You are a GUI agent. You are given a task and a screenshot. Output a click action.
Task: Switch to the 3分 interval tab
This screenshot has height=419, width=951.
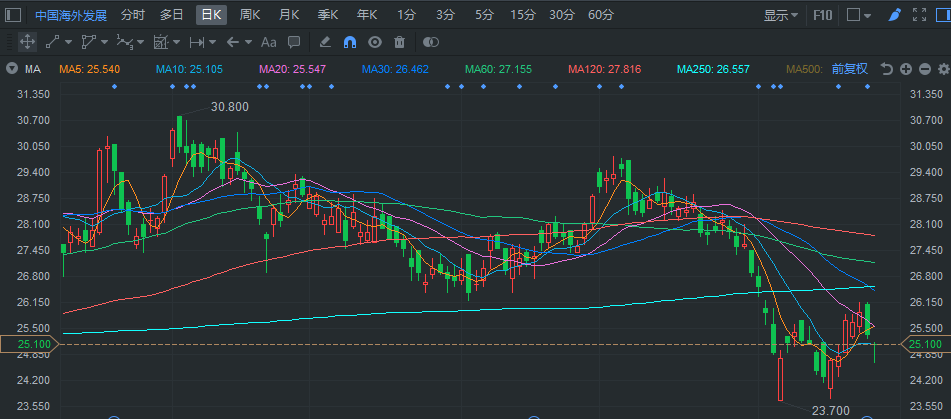tap(445, 15)
